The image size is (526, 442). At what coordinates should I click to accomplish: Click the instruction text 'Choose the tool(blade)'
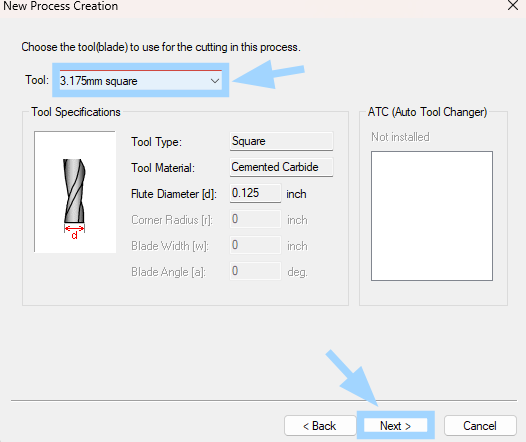pyautogui.click(x=74, y=47)
